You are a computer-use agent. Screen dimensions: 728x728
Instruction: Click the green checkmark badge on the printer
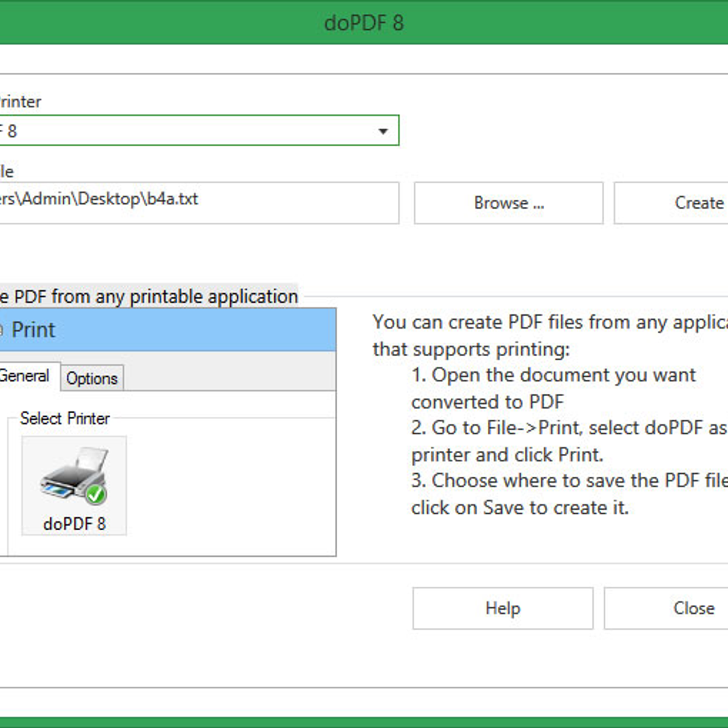pyautogui.click(x=96, y=494)
